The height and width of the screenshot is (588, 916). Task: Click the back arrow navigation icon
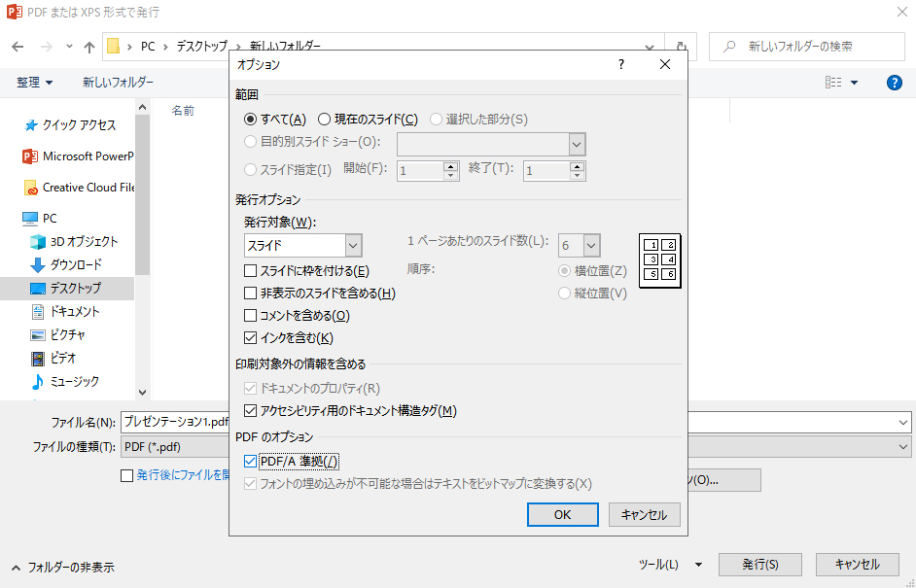point(18,47)
